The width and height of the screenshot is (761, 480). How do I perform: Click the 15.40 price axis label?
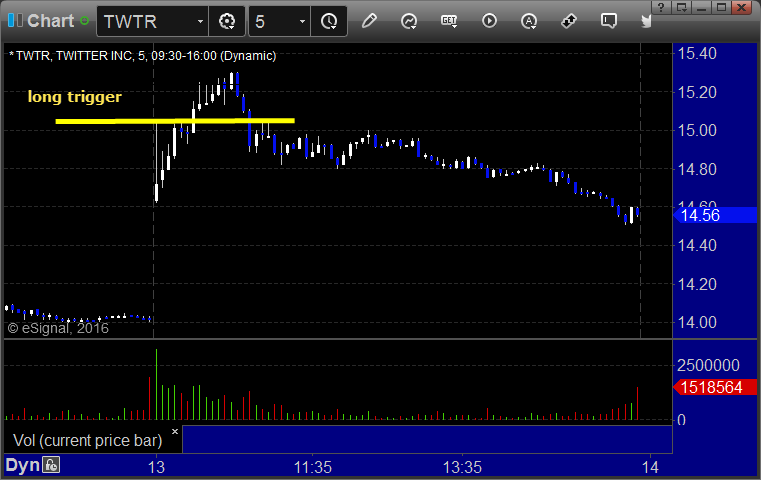697,53
